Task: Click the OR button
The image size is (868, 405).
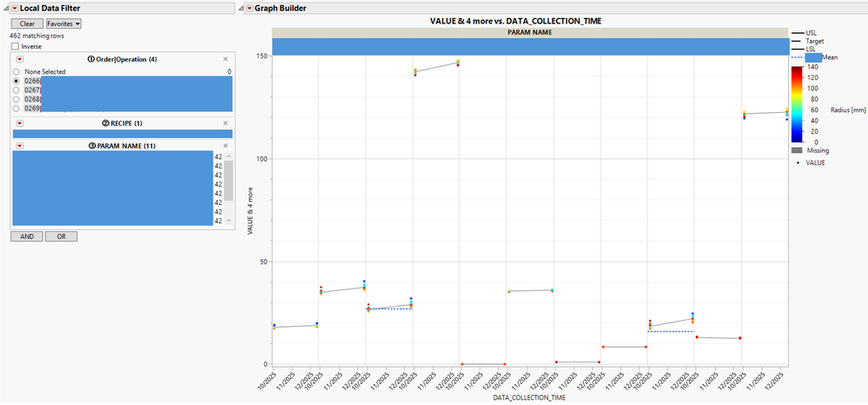Action: point(61,236)
